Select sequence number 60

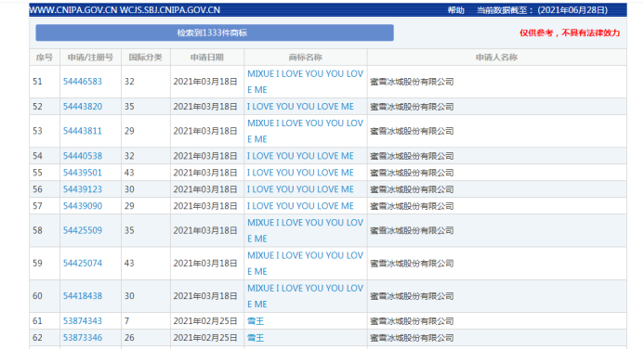37,296
